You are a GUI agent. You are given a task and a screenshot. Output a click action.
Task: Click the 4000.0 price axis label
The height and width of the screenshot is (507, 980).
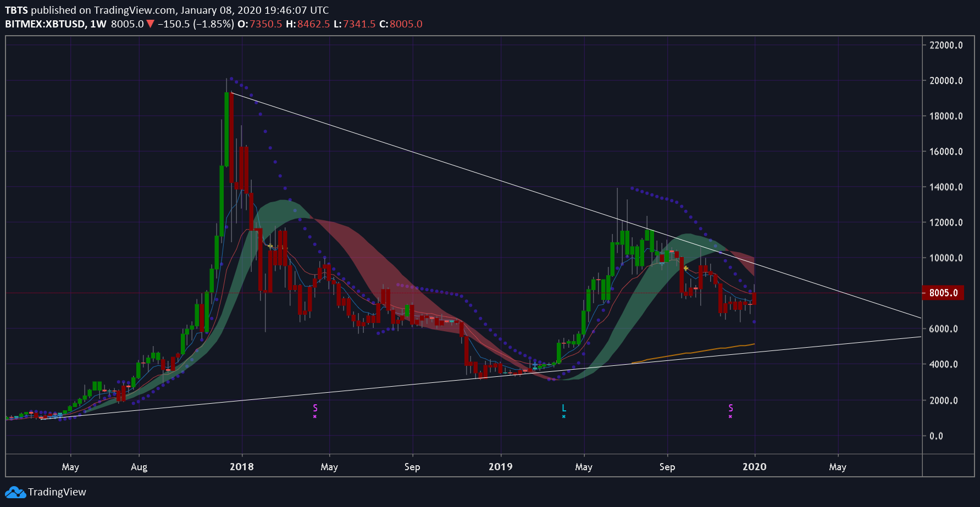click(x=944, y=364)
